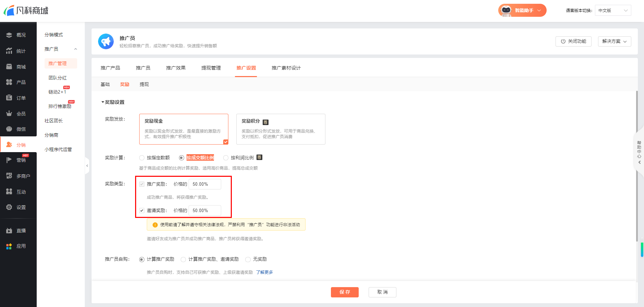This screenshot has width=644, height=307.
Task: Open the 互动 interaction sidebar icon
Action: pos(9,192)
